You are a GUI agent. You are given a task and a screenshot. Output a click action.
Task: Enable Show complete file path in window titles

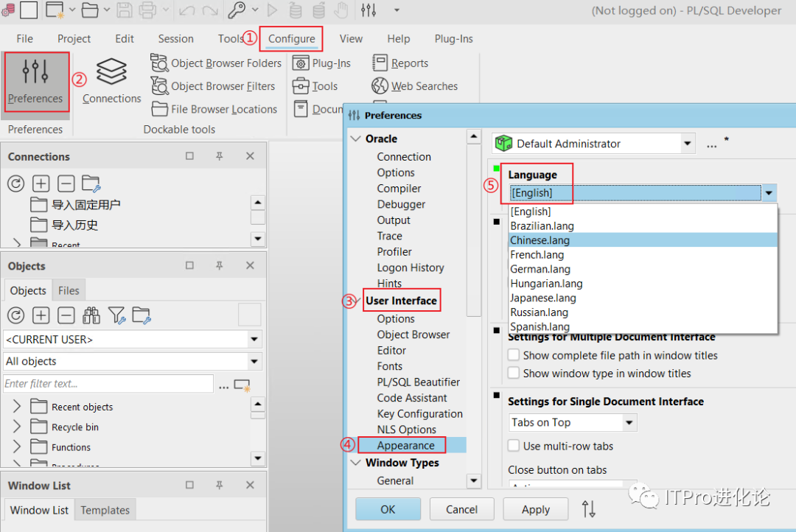point(514,355)
